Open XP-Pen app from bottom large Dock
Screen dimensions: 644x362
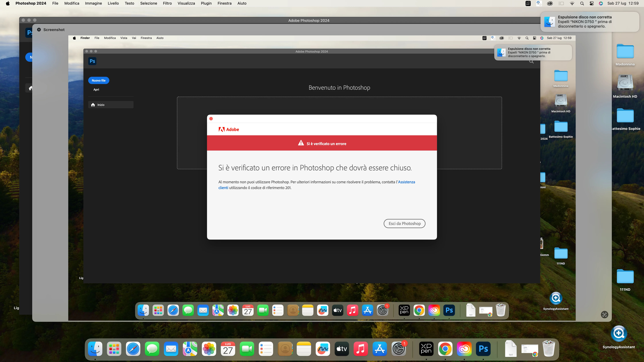click(426, 349)
